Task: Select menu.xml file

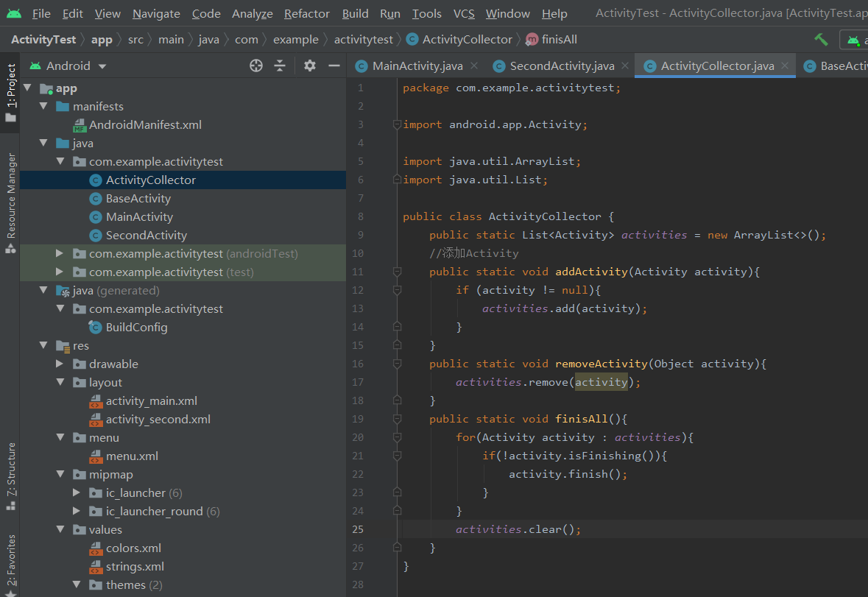Action: pos(132,456)
